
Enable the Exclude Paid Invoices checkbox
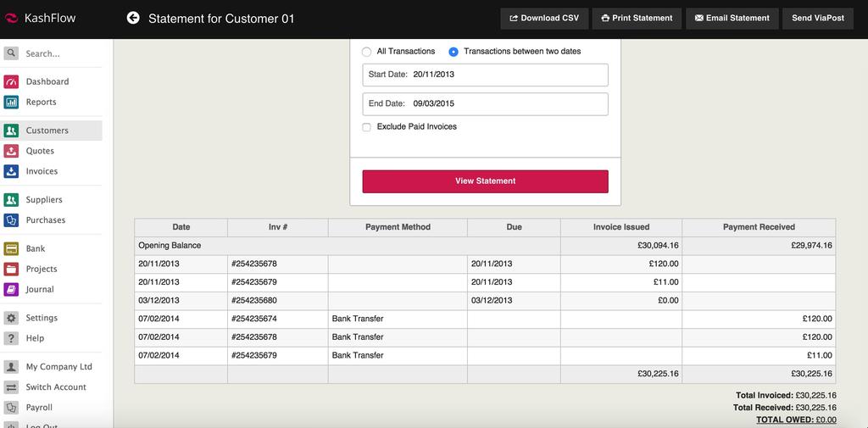367,127
